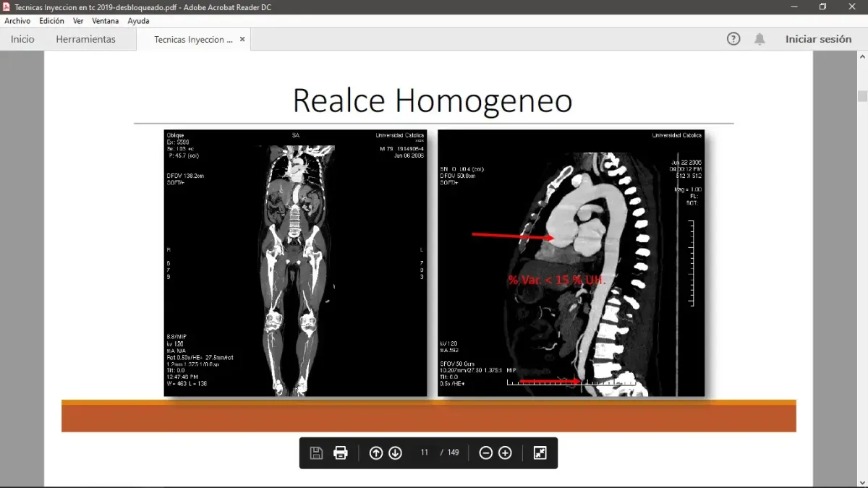
Task: Open the notifications bell
Action: click(x=759, y=39)
